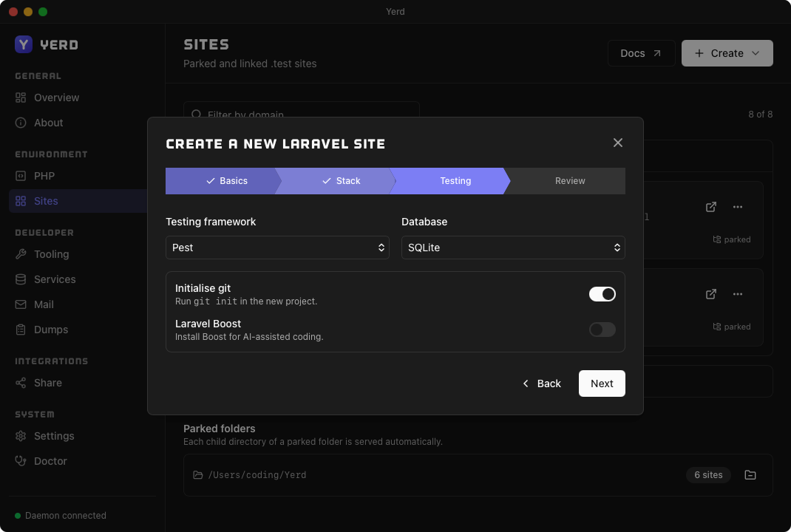Click the 8 of 8 counter

pyautogui.click(x=760, y=114)
